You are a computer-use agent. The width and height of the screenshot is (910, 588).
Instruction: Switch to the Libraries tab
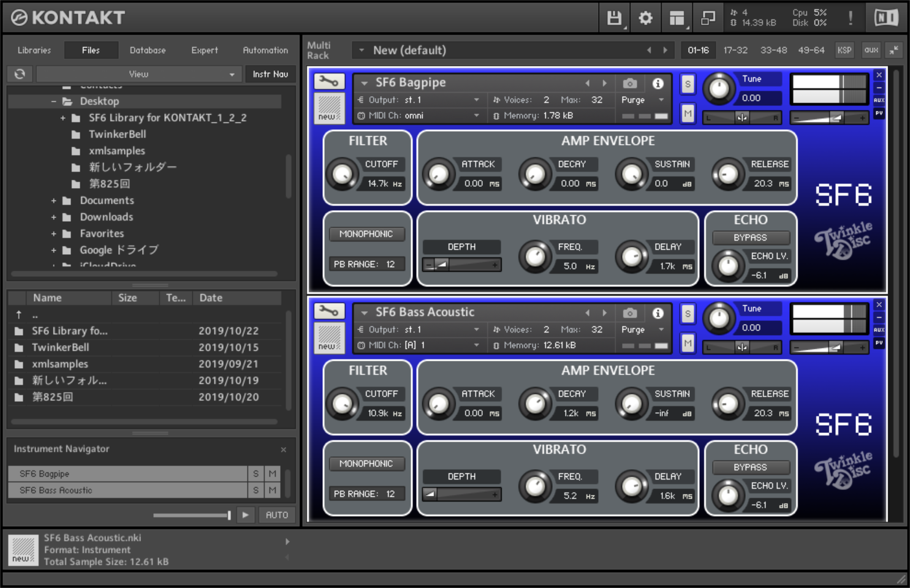pos(34,50)
